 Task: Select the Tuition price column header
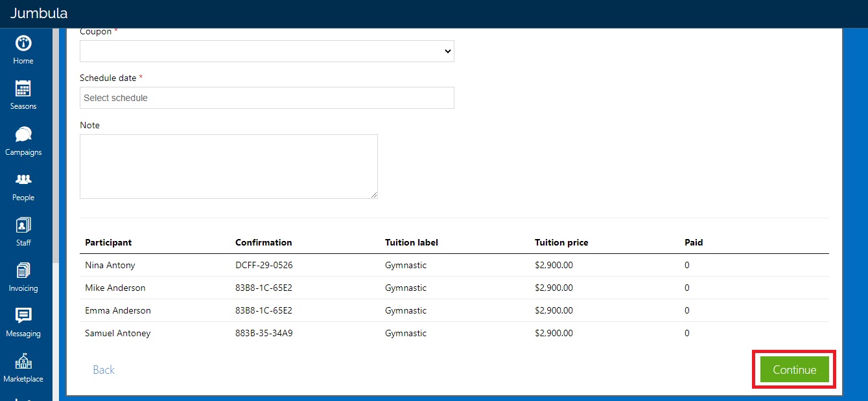[561, 242]
